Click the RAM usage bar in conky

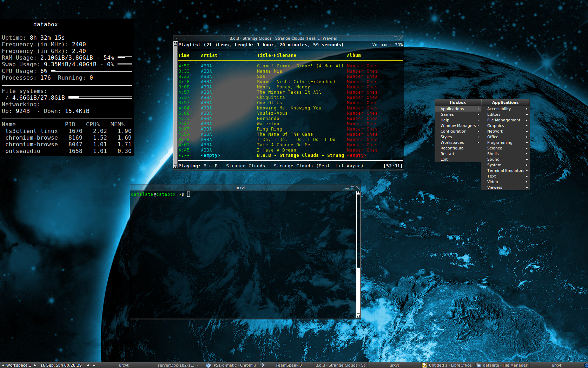coord(125,58)
